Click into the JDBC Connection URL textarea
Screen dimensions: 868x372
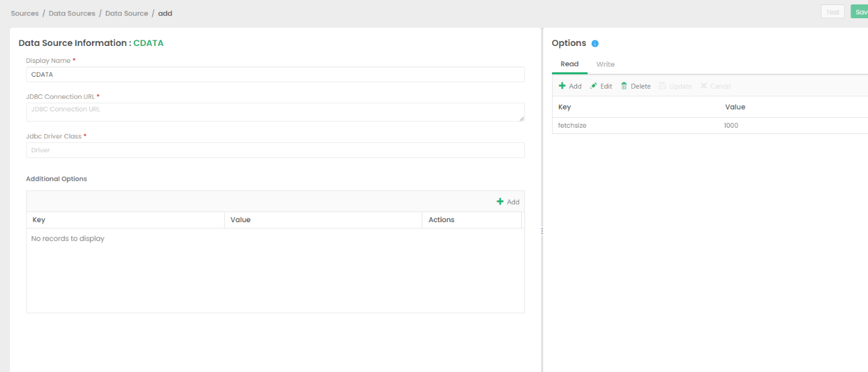[x=275, y=112]
